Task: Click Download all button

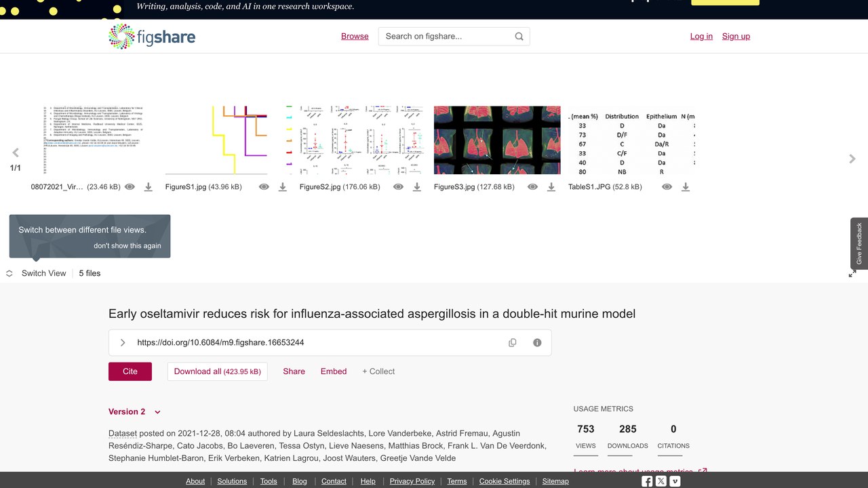Action: (217, 371)
